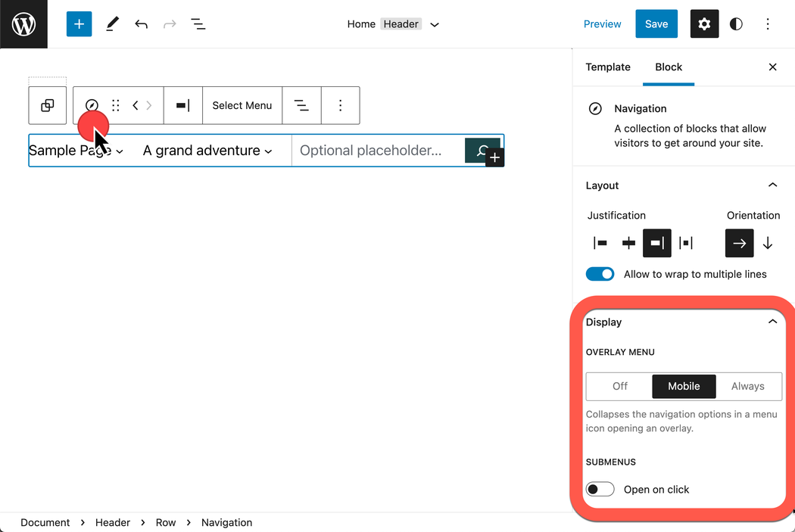Click the Preview link

(x=602, y=24)
